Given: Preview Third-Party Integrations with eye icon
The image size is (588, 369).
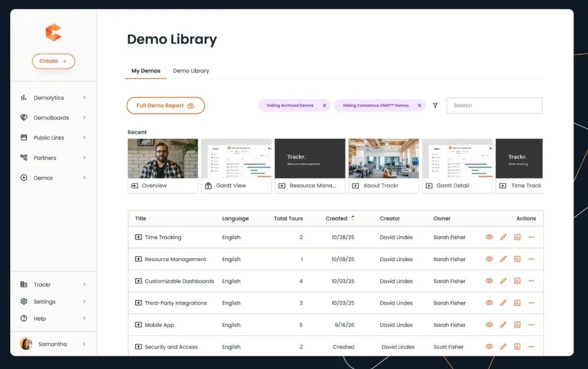Looking at the screenshot, I should [489, 303].
